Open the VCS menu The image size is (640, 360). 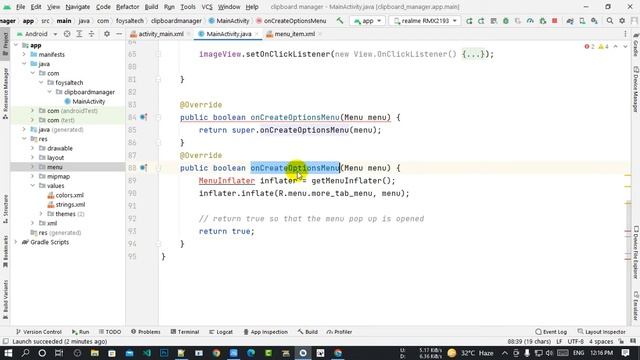click(x=207, y=7)
